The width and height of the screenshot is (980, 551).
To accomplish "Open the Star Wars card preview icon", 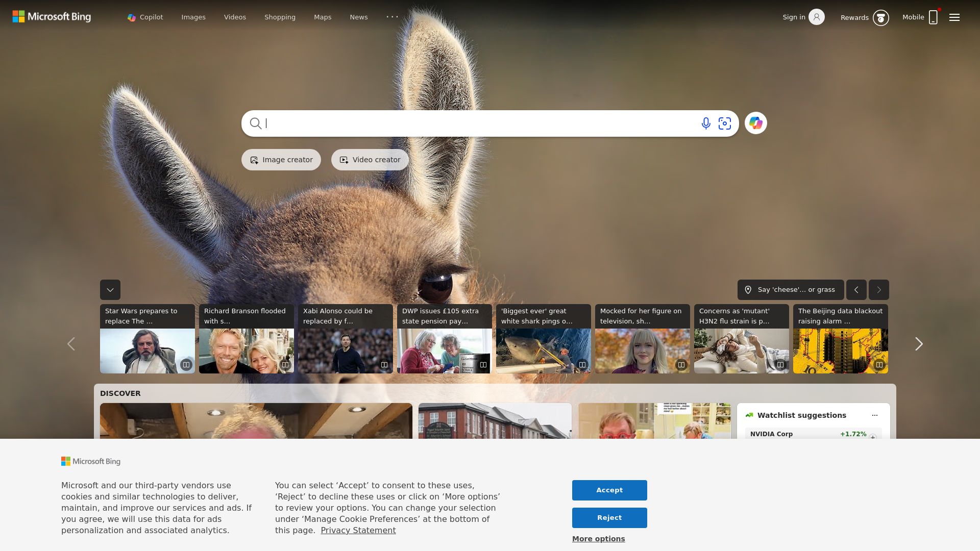I will pos(186,364).
